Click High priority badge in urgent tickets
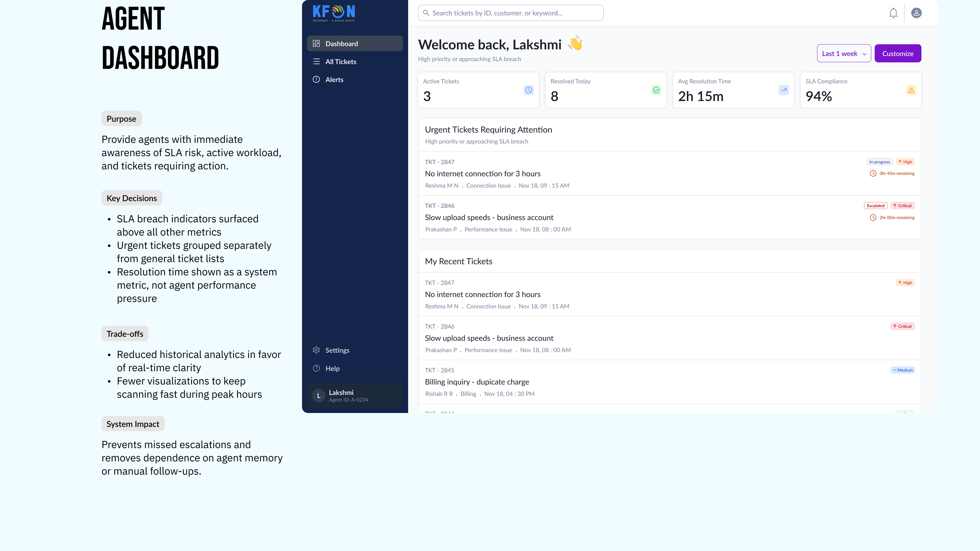The width and height of the screenshot is (980, 551). tap(905, 162)
